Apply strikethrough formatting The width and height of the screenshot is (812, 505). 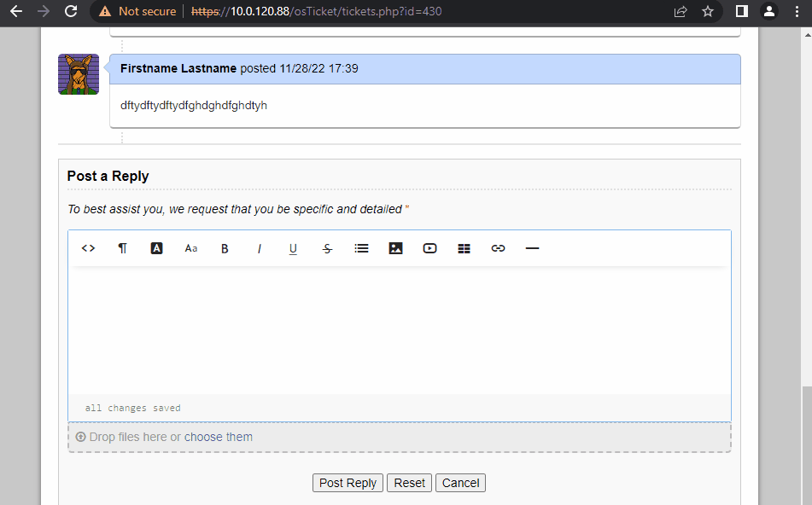click(327, 248)
